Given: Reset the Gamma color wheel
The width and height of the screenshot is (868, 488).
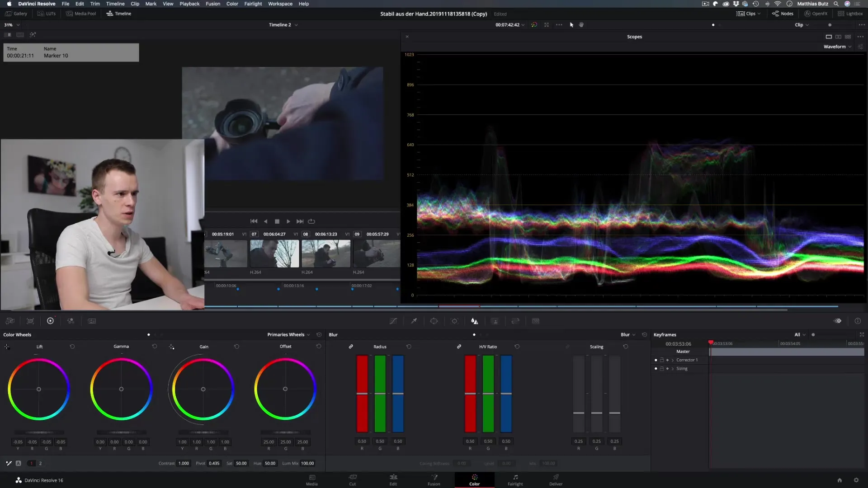Looking at the screenshot, I should [x=155, y=347].
